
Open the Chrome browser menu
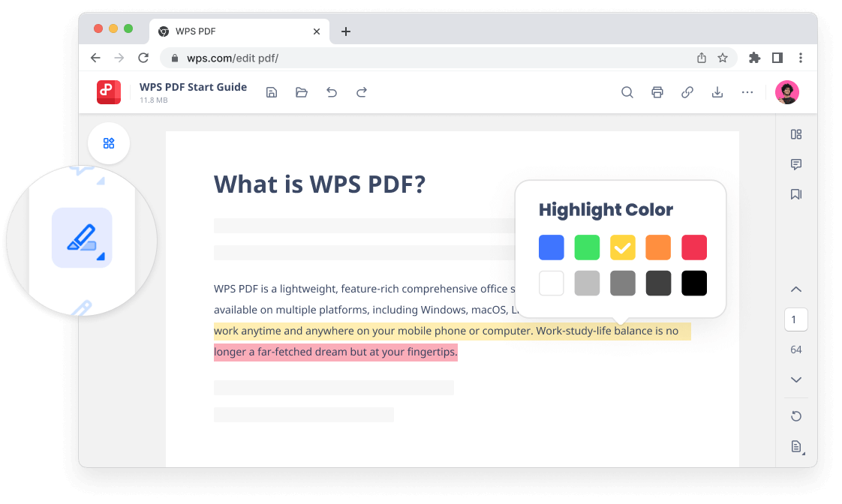click(801, 57)
